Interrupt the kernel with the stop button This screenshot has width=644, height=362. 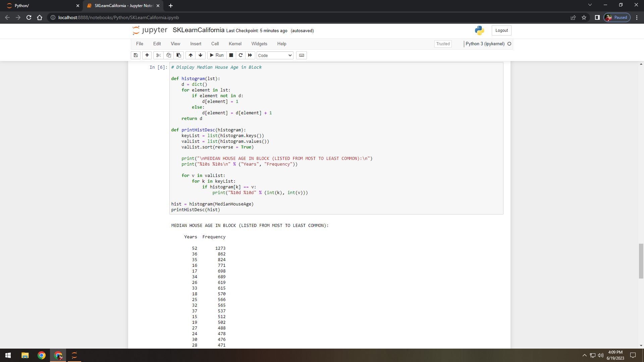pos(231,55)
